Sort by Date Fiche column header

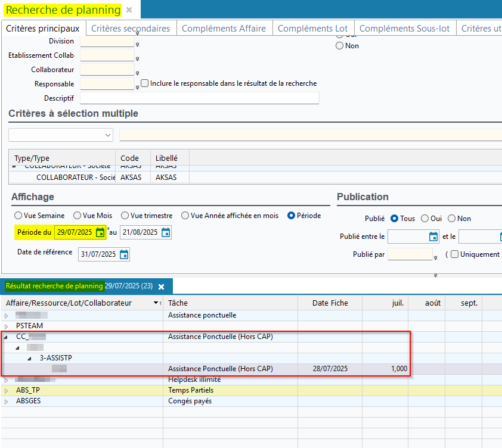tap(330, 303)
